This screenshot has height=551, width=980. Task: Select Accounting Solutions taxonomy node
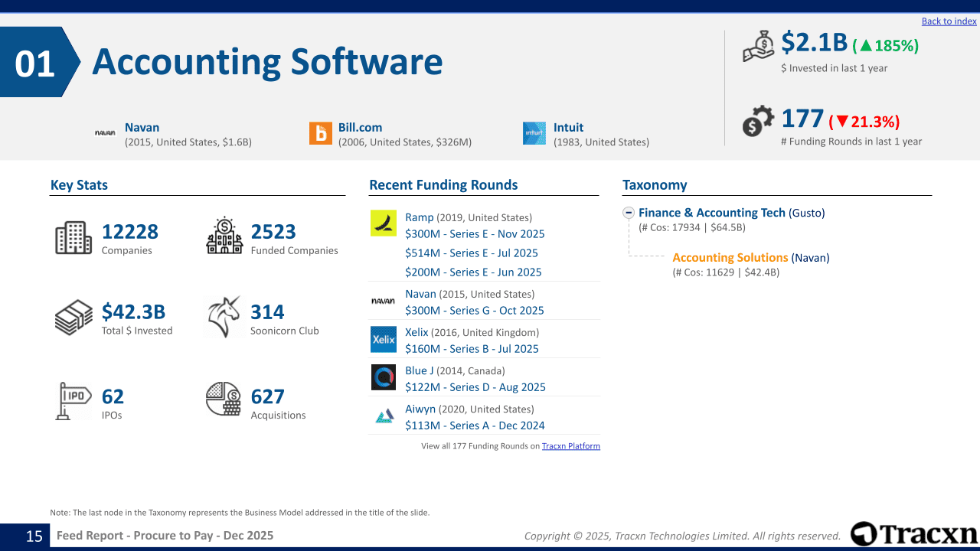730,258
